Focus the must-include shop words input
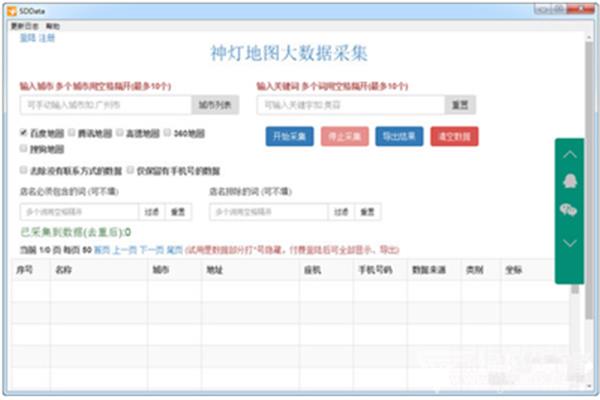The height and width of the screenshot is (400, 600). click(x=79, y=212)
